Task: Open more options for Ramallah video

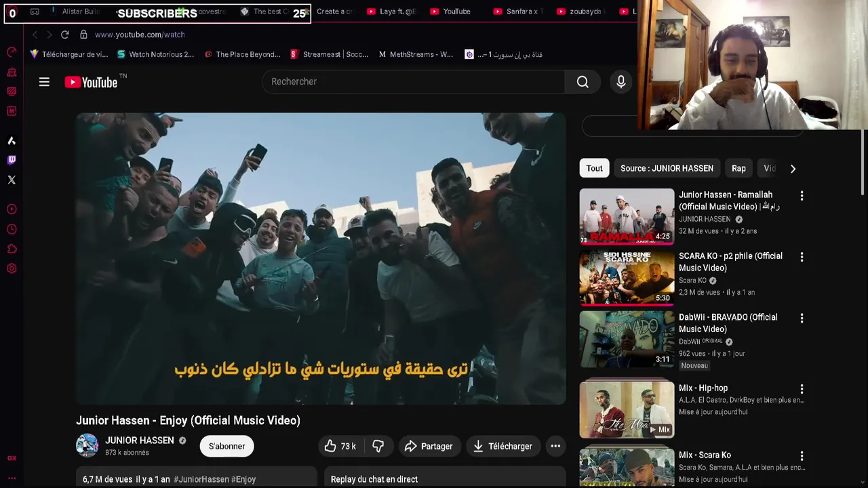Action: pyautogui.click(x=802, y=196)
